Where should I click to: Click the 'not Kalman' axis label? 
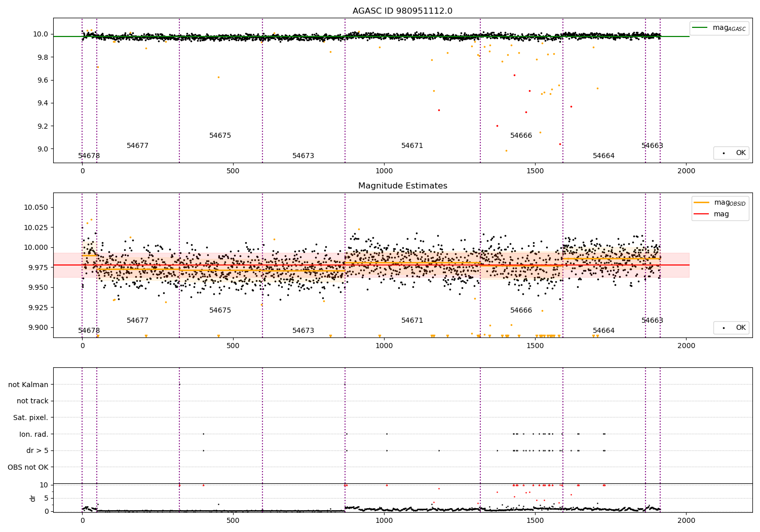click(28, 385)
